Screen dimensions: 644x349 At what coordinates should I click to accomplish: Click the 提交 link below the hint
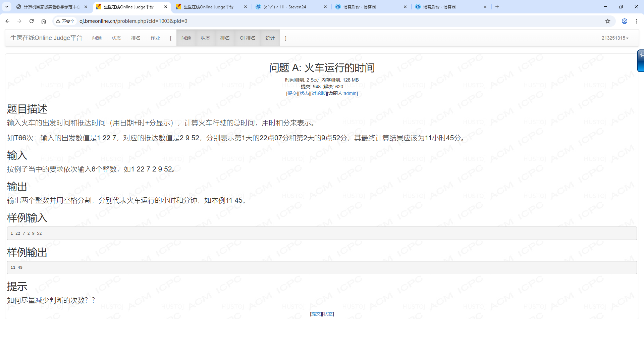(x=316, y=314)
